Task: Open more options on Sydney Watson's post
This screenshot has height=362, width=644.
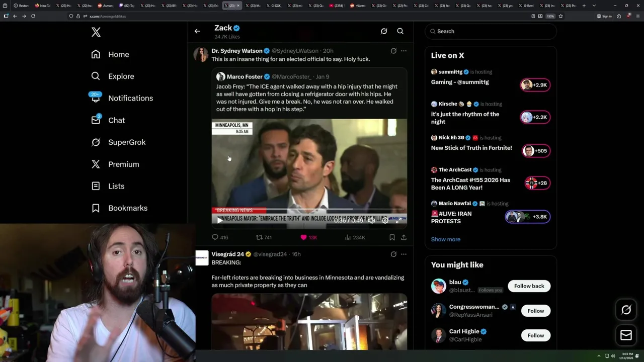Action: click(404, 51)
